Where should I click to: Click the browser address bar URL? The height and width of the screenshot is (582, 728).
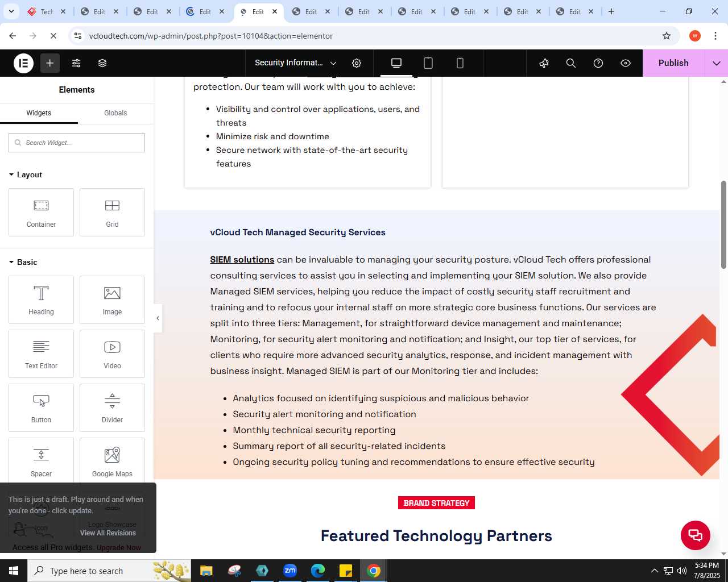coord(211,36)
